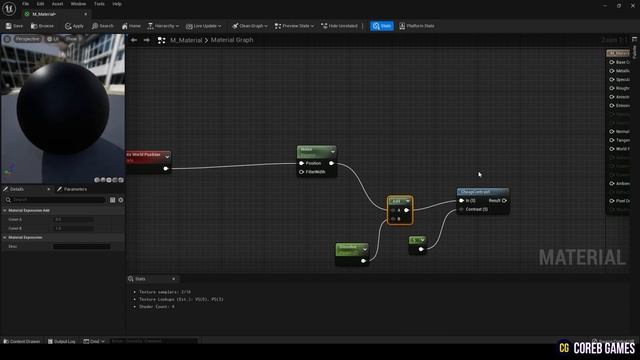Close the M_Material tab
Screen dimensions: 640x360
(x=85, y=14)
